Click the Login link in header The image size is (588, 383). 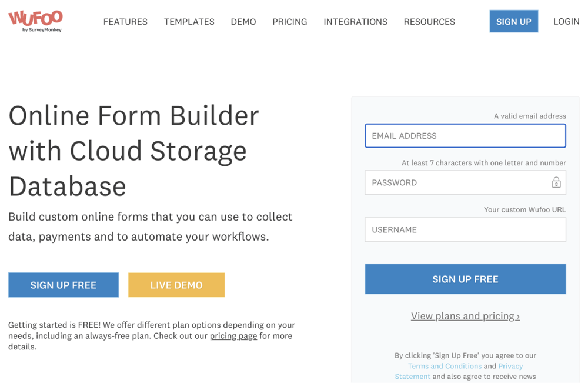click(566, 21)
